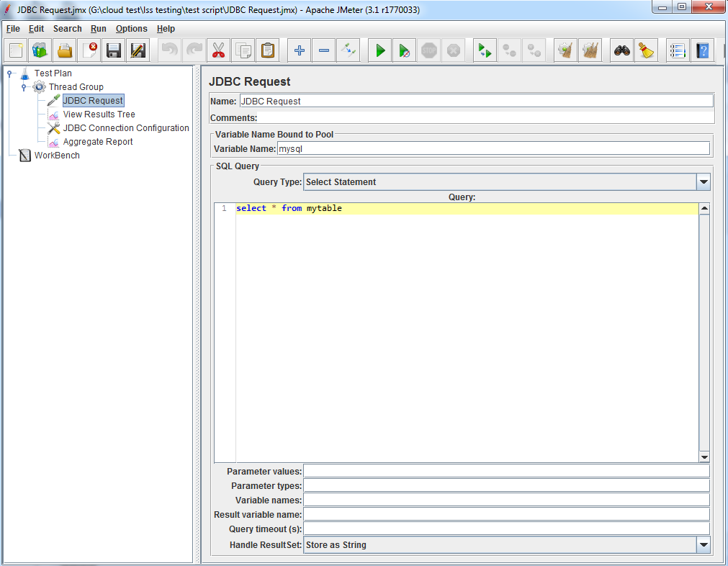Click the Variable names field
This screenshot has height=566, width=728.
[x=506, y=500]
